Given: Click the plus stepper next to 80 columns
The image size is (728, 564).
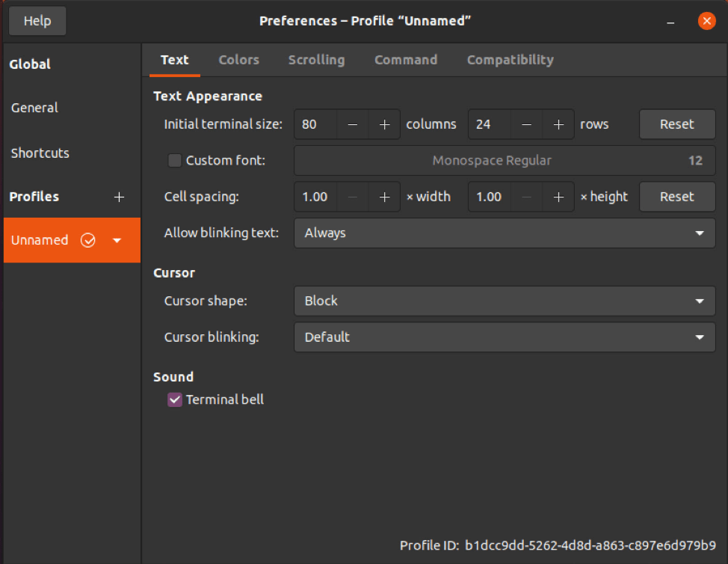Looking at the screenshot, I should [384, 124].
